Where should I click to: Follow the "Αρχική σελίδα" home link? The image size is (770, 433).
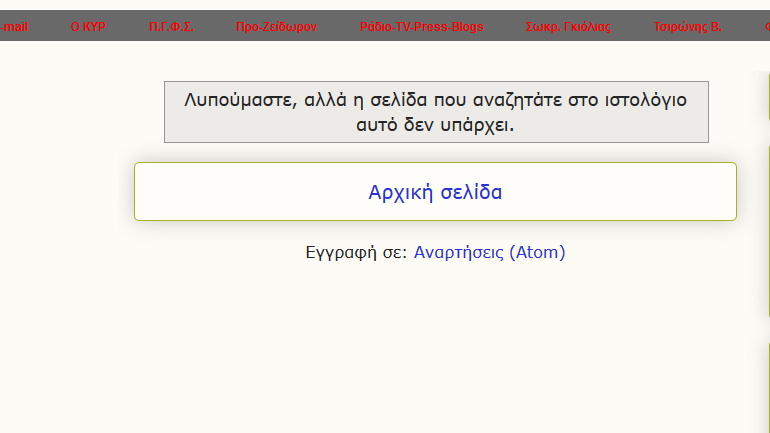(435, 192)
